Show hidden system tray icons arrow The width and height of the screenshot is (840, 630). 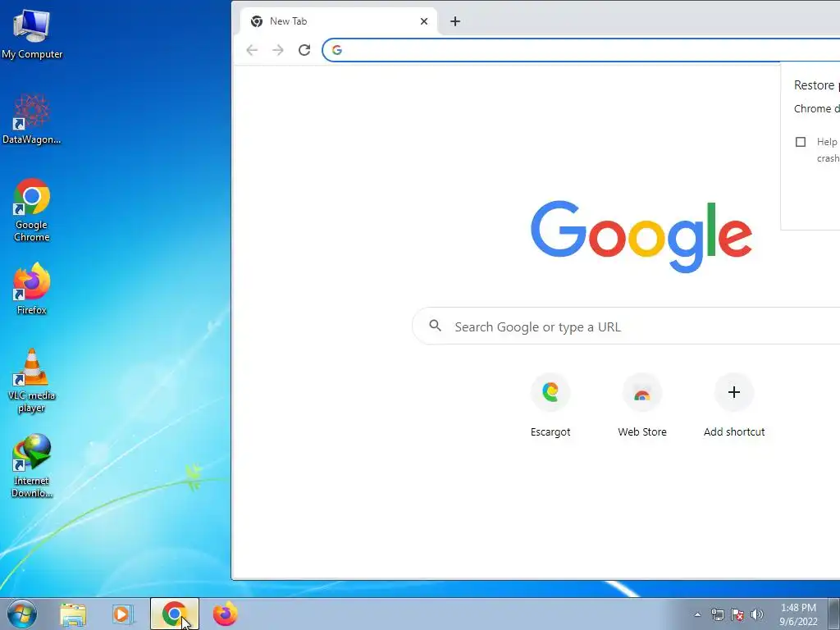tap(697, 614)
